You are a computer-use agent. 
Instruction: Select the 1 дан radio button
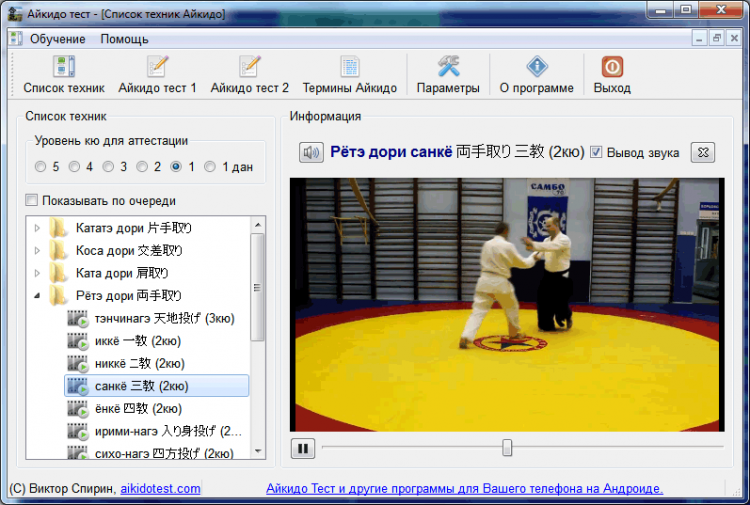(210, 166)
